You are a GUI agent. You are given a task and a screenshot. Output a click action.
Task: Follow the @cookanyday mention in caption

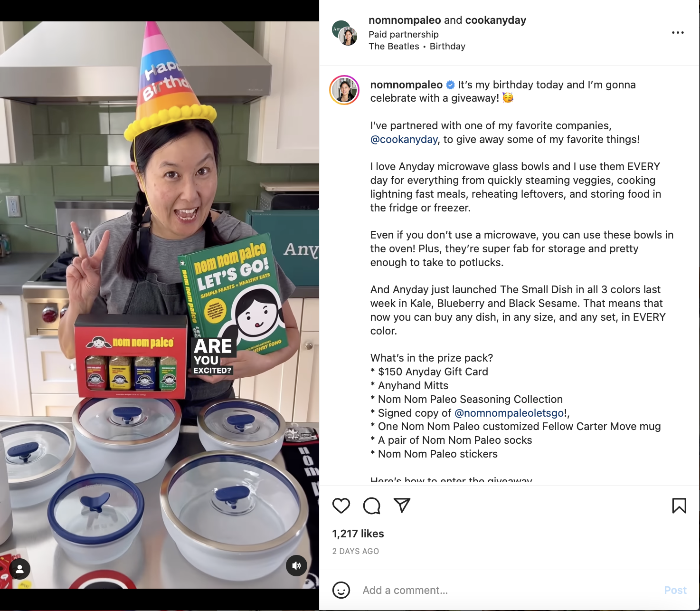coord(404,140)
